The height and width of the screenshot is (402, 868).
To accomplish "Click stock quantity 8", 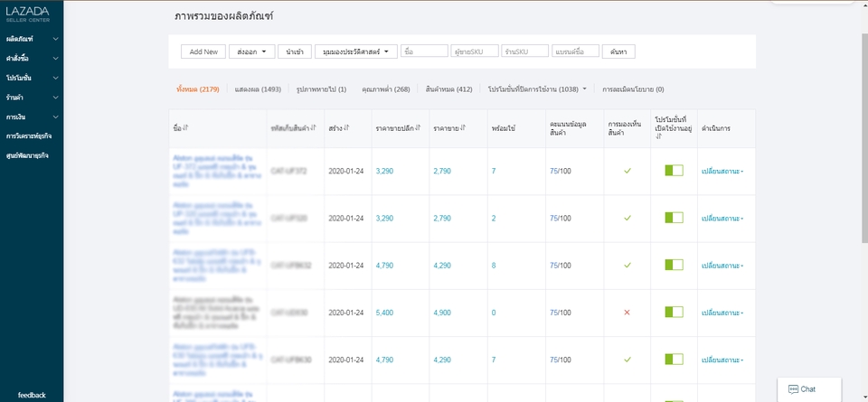I will tap(494, 266).
